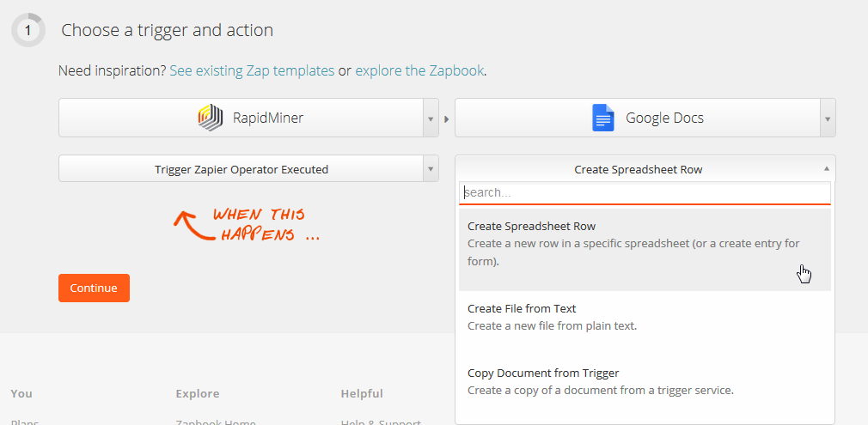Image resolution: width=868 pixels, height=425 pixels.
Task: Click the Trigger Zapier Operator Executed field
Action: pos(241,169)
